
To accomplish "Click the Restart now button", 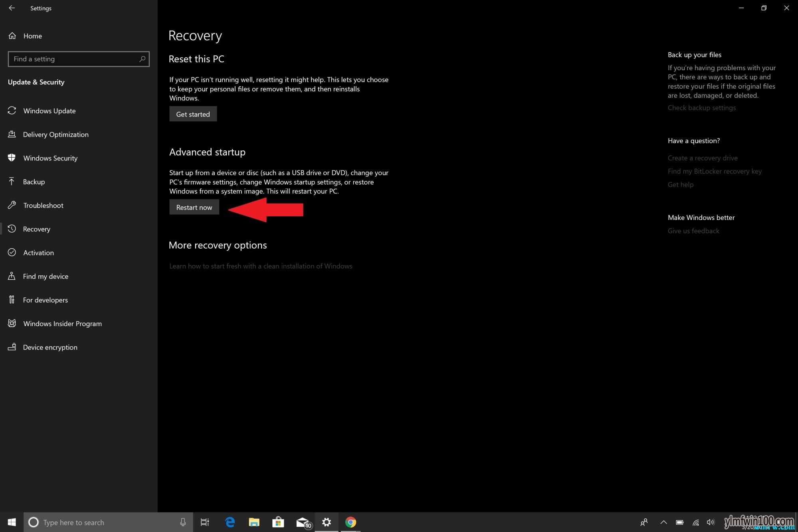I will click(194, 207).
